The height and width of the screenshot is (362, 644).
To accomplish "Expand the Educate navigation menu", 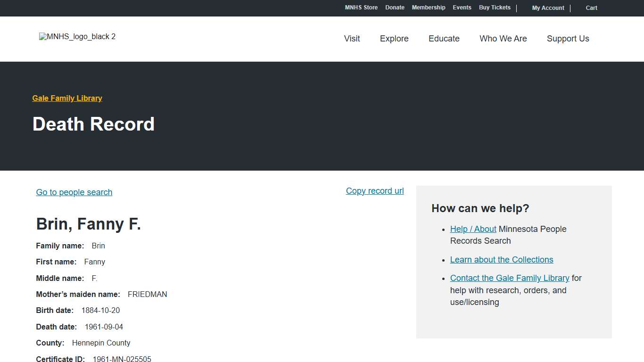I will [x=444, y=39].
